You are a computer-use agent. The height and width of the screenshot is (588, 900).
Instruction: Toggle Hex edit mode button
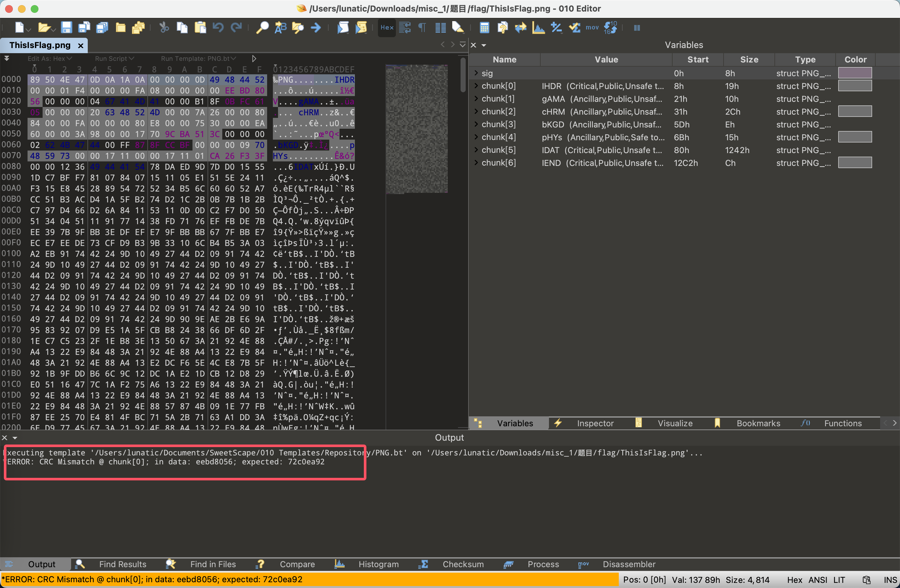click(387, 28)
